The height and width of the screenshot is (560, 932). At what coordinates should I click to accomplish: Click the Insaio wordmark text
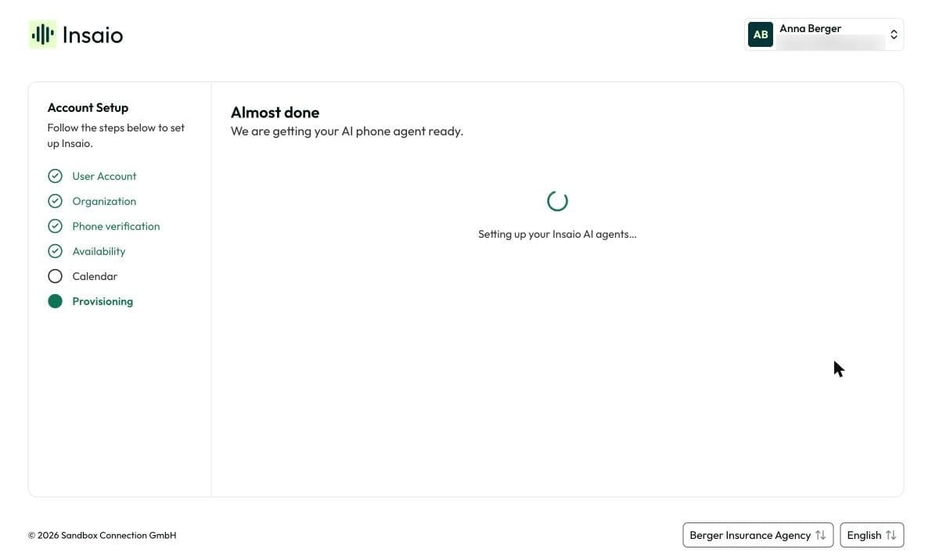92,35
